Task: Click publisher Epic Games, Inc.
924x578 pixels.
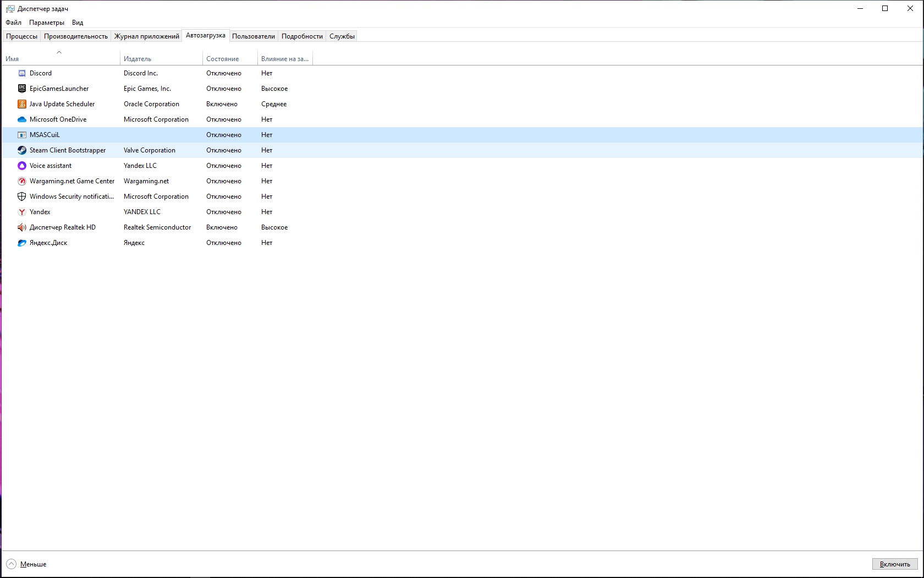Action: (147, 89)
